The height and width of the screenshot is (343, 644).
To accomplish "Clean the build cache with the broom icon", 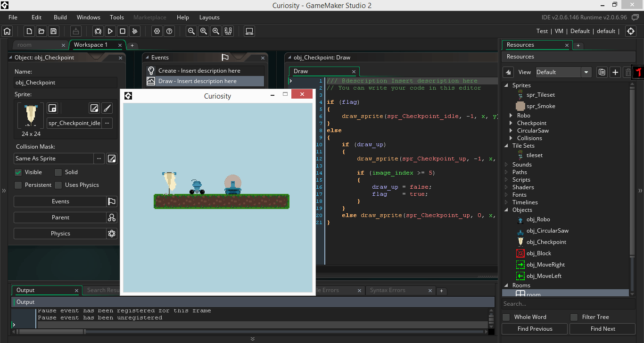I will (x=135, y=31).
